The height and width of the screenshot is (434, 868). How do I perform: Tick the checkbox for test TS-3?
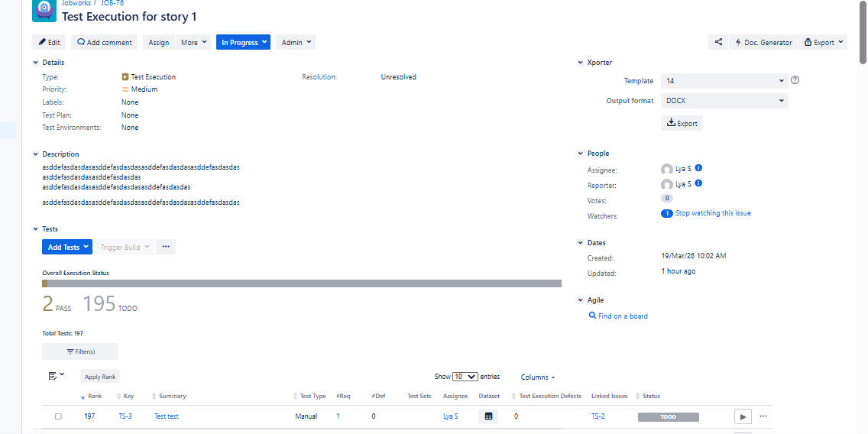click(x=58, y=416)
